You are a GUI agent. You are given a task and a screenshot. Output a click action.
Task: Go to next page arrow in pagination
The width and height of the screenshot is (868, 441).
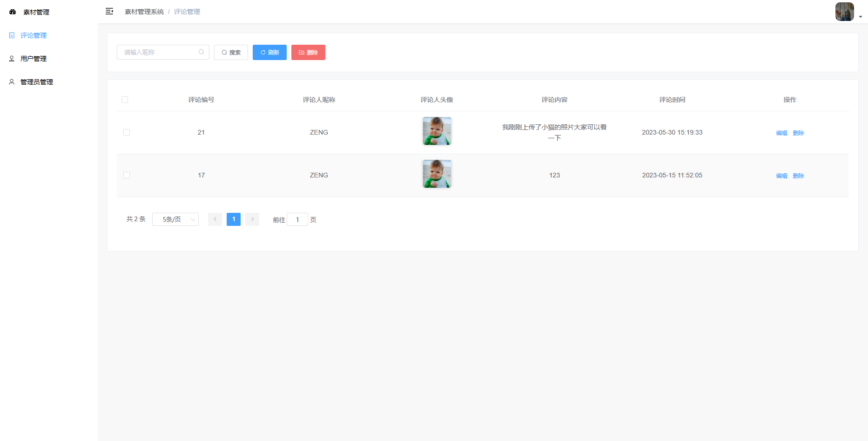(x=252, y=219)
